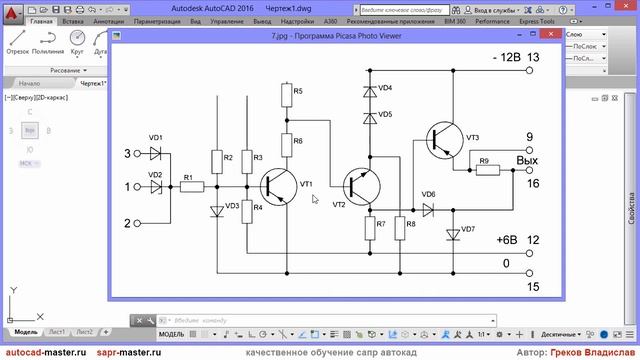Open the МСК coordinate system dropdown
Screen dimensions: 640x360
coord(29,163)
